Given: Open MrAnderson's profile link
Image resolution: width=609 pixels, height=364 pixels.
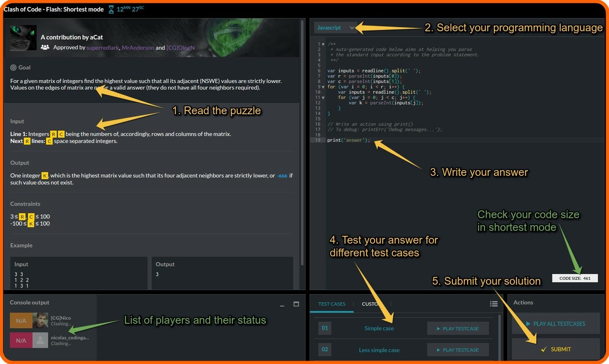Looking at the screenshot, I should click(x=138, y=48).
